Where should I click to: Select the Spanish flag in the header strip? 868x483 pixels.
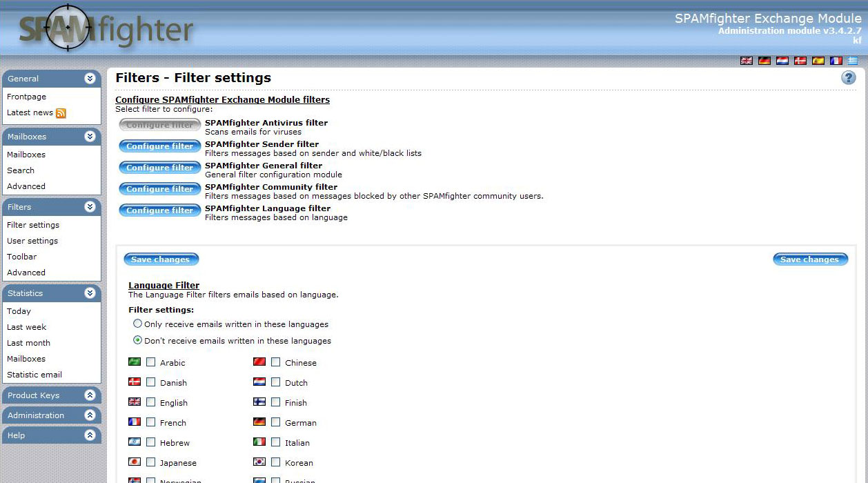[x=818, y=61]
